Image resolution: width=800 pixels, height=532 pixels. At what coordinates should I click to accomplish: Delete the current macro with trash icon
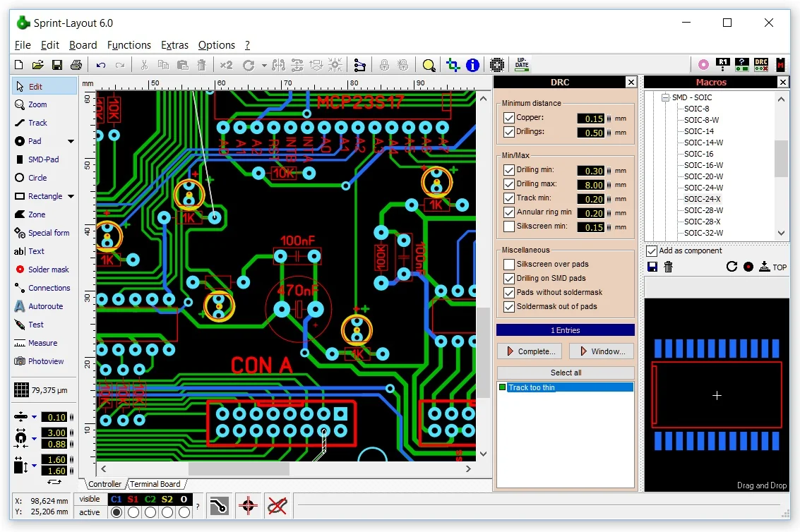tap(667, 267)
